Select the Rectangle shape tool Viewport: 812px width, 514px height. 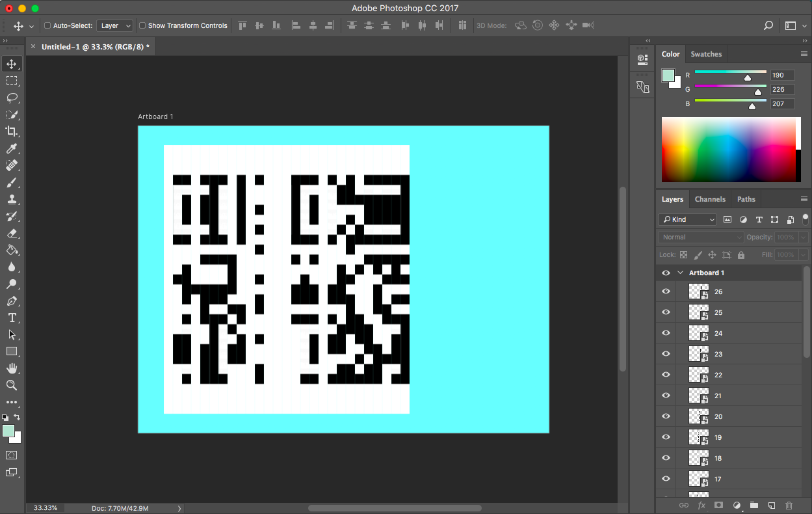(12, 351)
